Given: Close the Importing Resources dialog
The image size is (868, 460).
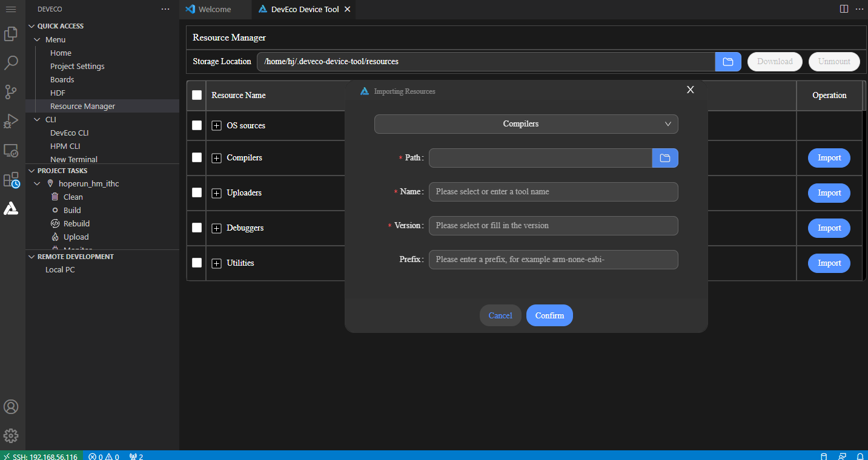Looking at the screenshot, I should tap(690, 90).
